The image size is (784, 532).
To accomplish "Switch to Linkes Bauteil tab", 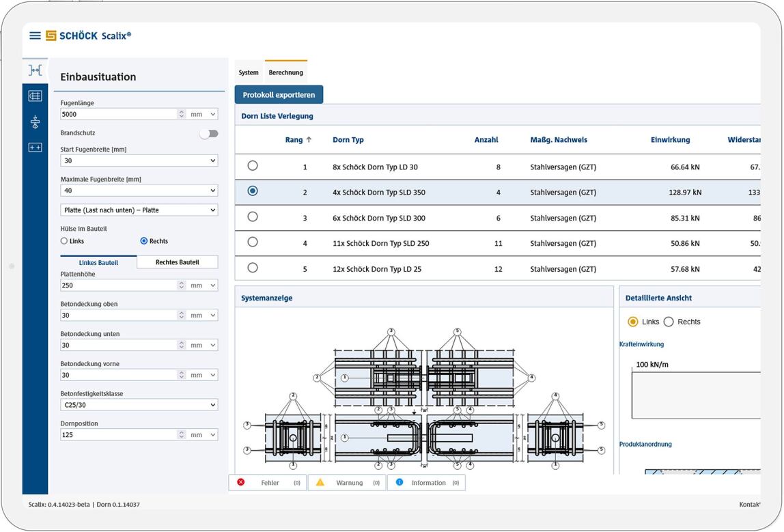I will point(98,262).
